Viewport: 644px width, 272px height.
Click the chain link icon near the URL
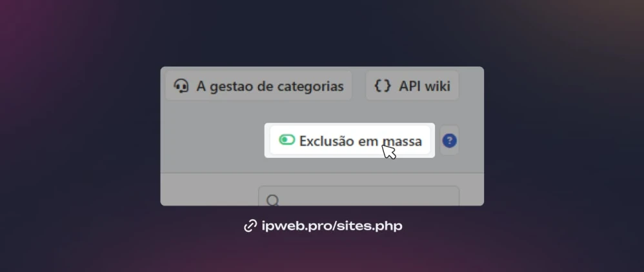(250, 226)
